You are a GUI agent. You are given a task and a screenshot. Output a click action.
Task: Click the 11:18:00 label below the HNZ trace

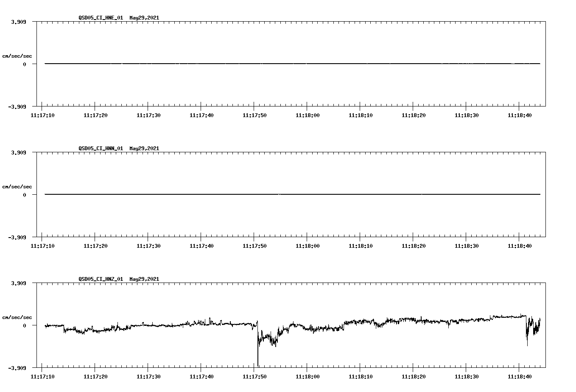pos(308,375)
